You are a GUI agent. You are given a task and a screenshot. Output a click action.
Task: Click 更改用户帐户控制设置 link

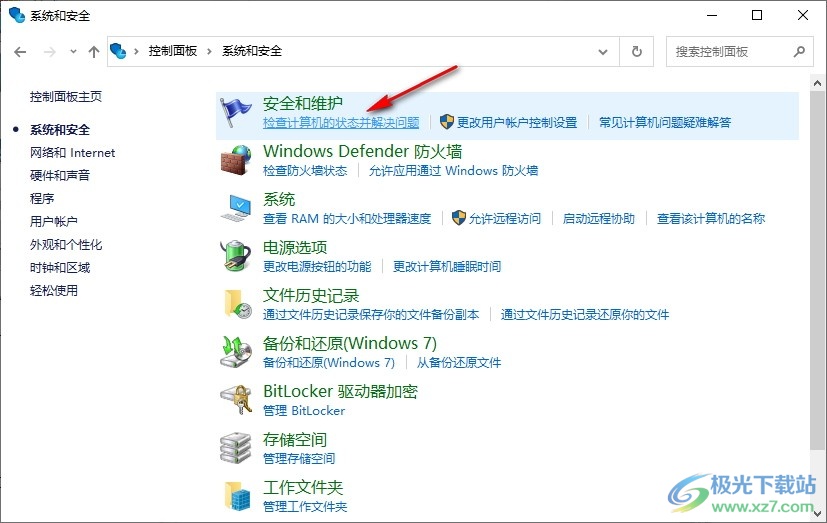pyautogui.click(x=516, y=123)
